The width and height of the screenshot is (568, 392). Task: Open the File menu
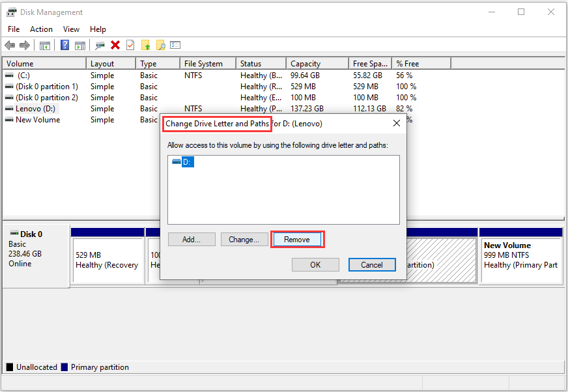(x=14, y=29)
